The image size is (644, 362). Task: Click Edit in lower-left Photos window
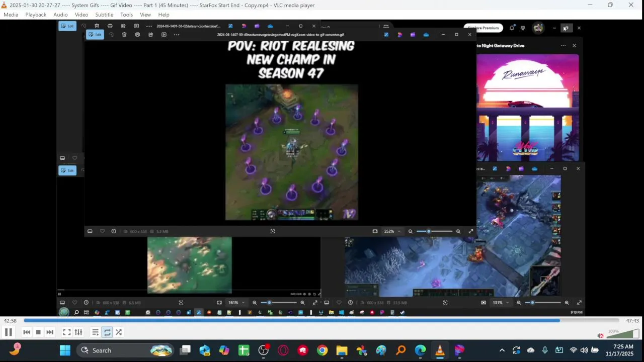pyautogui.click(x=67, y=170)
